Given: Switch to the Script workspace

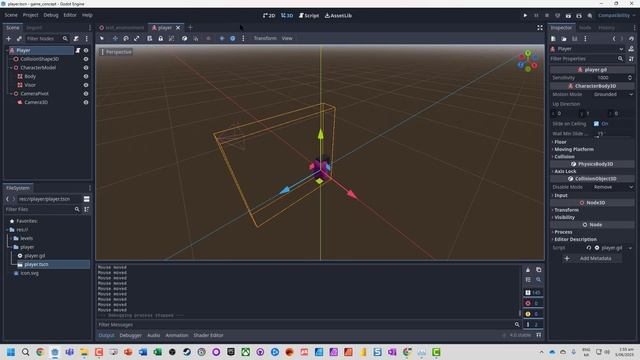Looking at the screenshot, I should [309, 16].
